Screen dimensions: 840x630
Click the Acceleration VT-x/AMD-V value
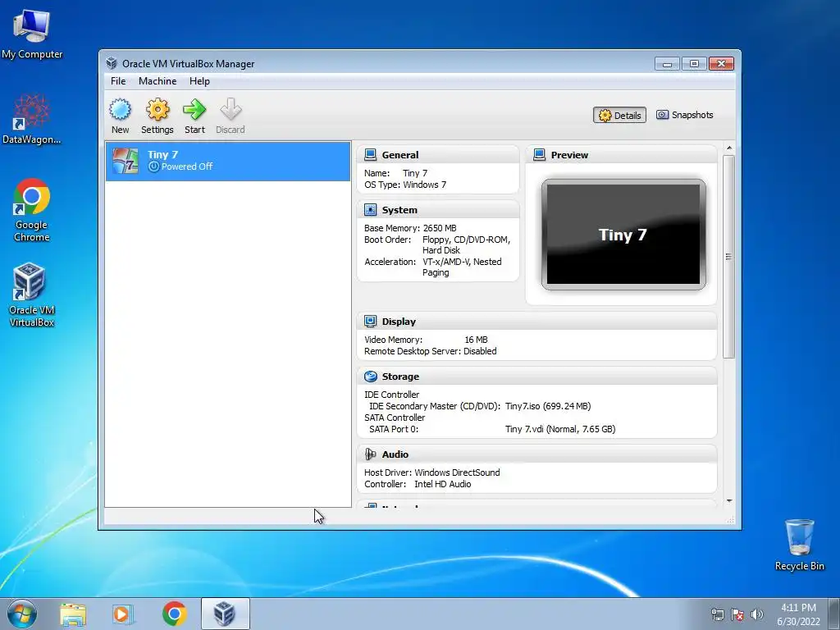click(x=463, y=267)
